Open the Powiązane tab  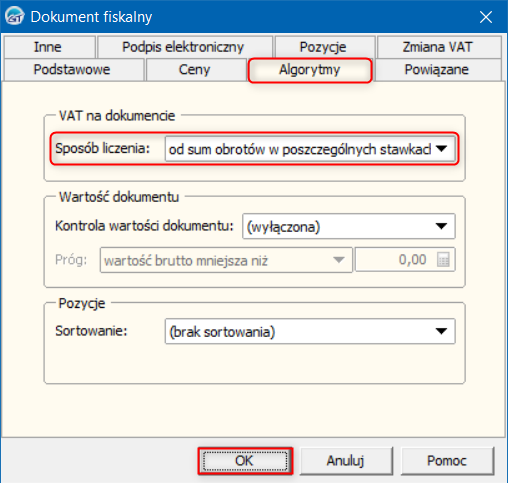[437, 70]
